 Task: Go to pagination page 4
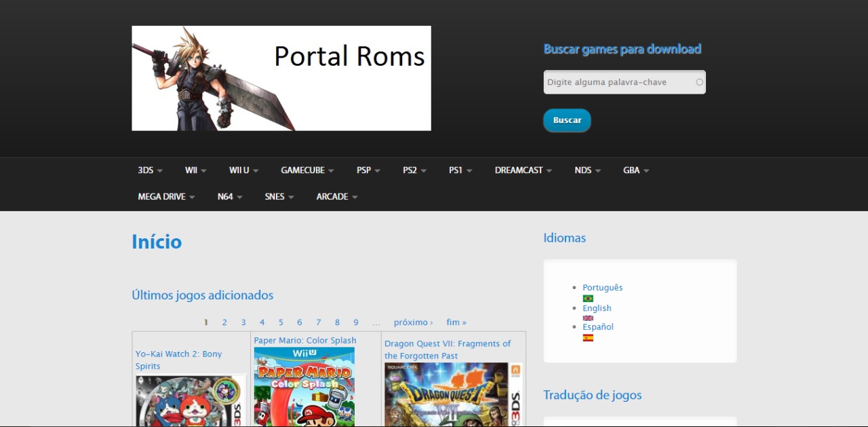click(262, 322)
